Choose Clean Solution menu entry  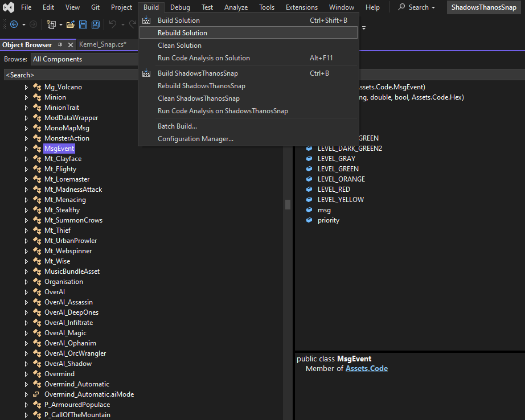pyautogui.click(x=179, y=46)
